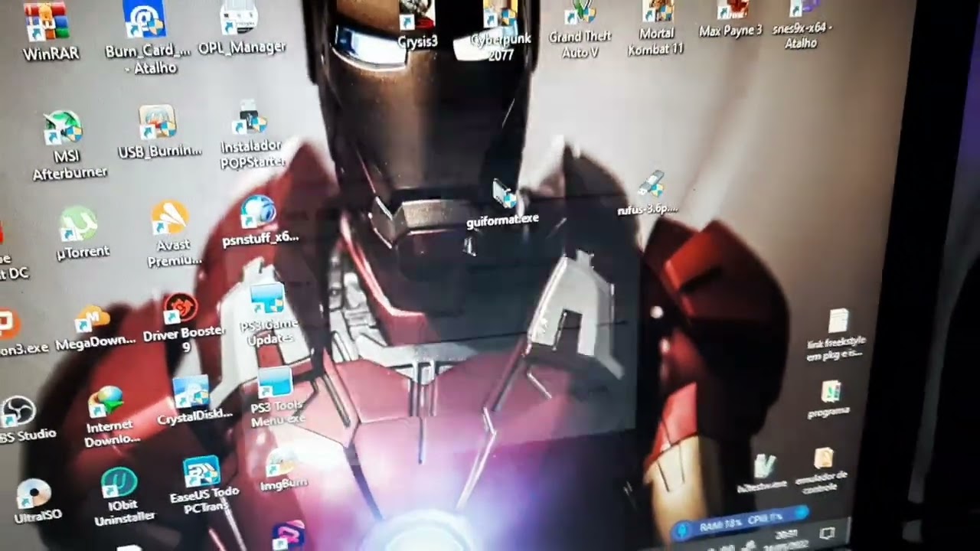Open the PS3 Tools Menu.exe icon

[x=276, y=398]
